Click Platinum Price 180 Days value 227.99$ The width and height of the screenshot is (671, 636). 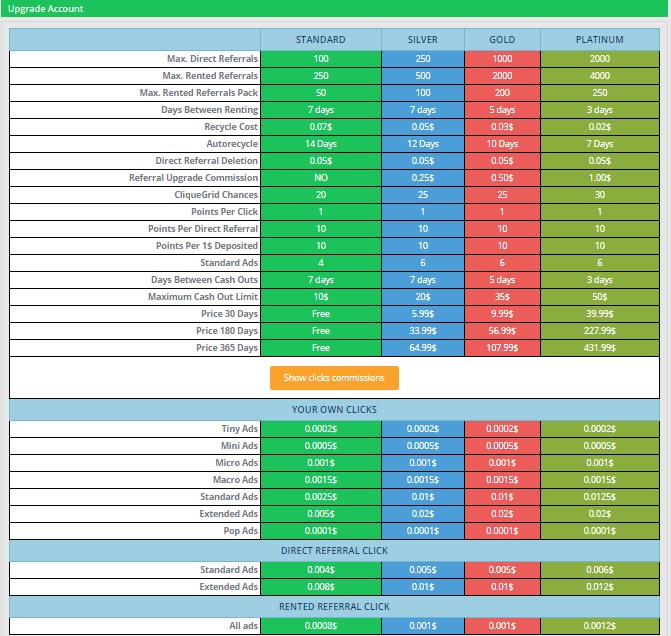(x=600, y=331)
